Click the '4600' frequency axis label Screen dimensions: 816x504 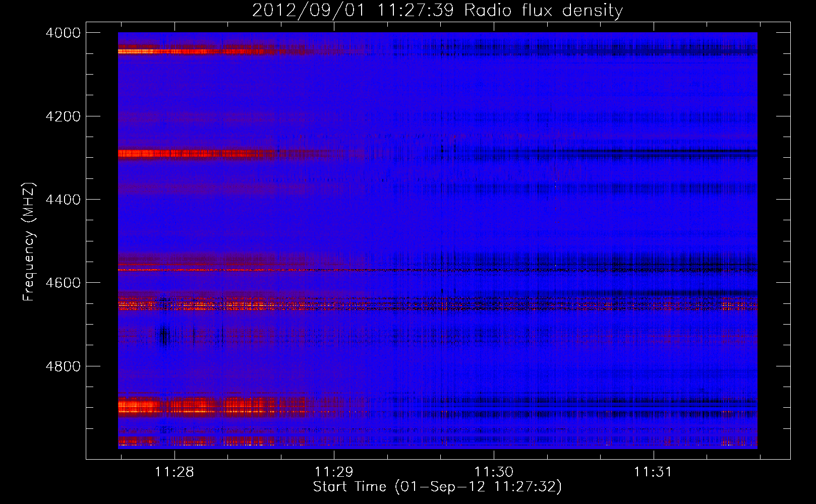63,283
